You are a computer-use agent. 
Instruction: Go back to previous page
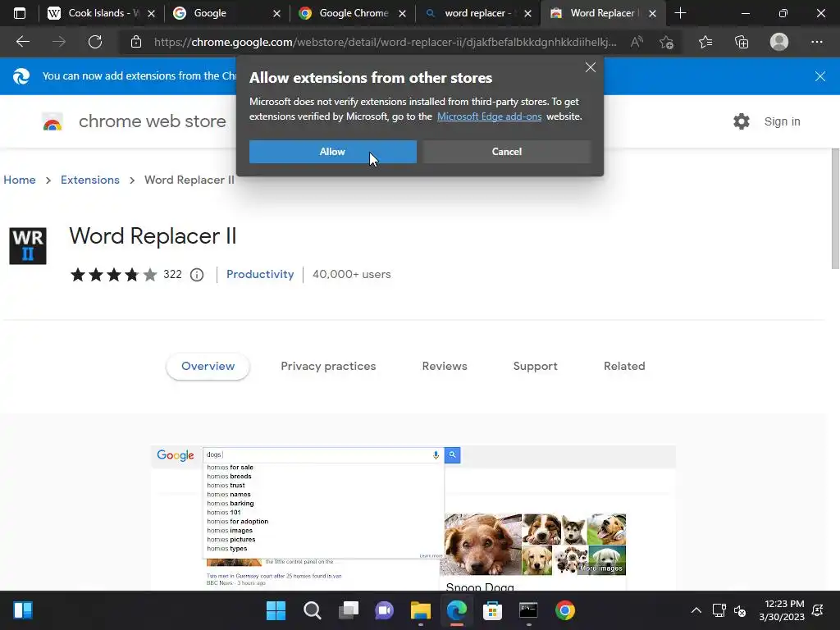23,42
